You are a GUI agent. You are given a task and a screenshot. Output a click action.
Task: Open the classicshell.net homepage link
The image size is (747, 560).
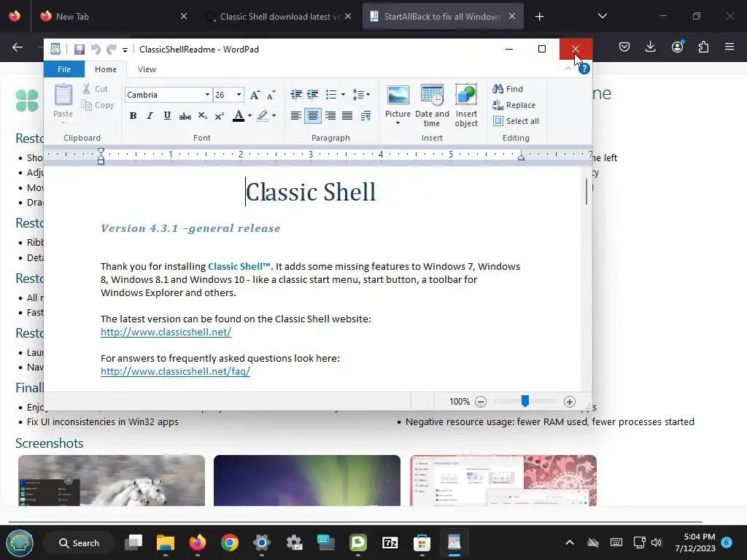(166, 332)
